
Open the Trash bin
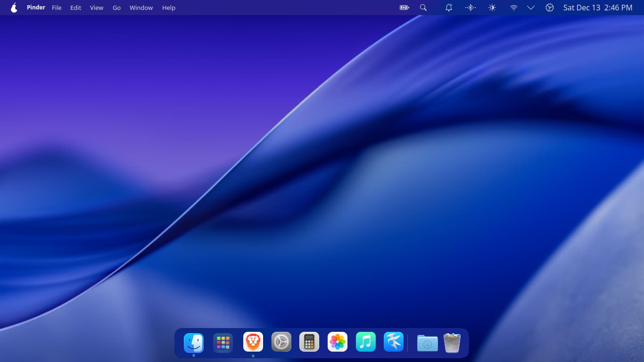[452, 343]
